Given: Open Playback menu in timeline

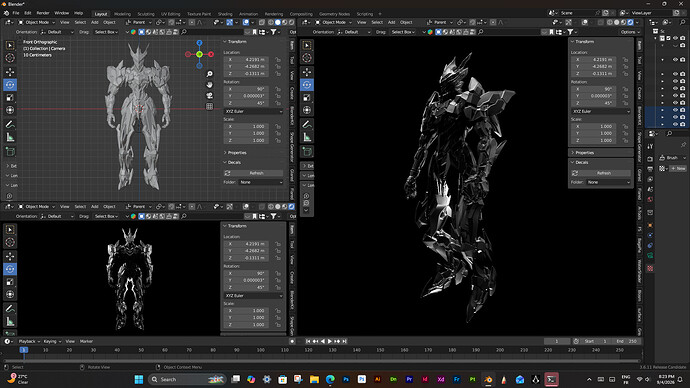Looking at the screenshot, I should click(28, 341).
